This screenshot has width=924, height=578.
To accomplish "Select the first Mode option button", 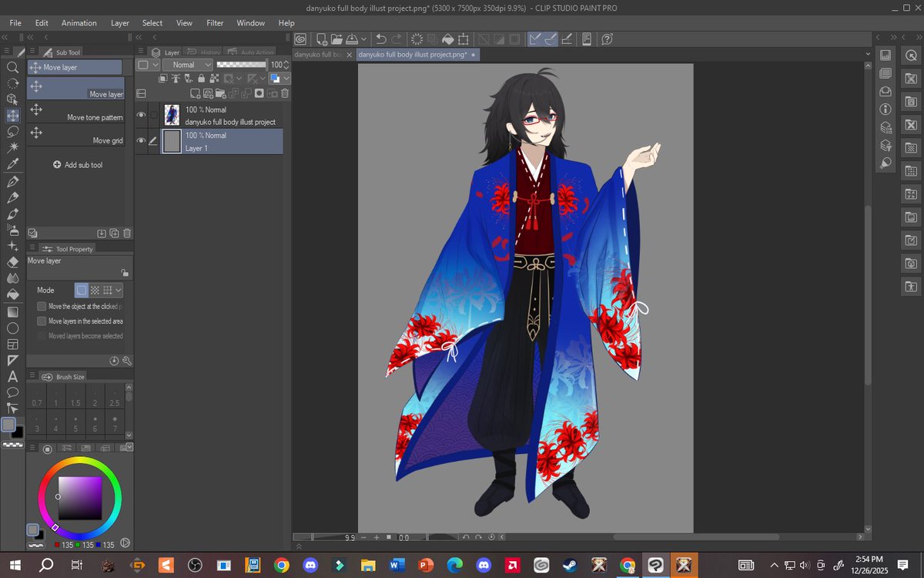I will click(x=81, y=291).
